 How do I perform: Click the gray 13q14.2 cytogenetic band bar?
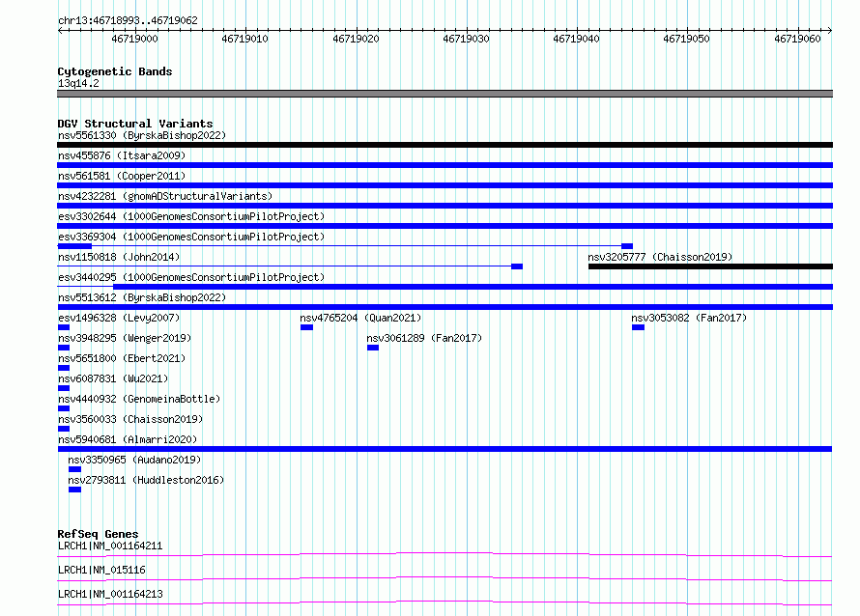coord(444,94)
